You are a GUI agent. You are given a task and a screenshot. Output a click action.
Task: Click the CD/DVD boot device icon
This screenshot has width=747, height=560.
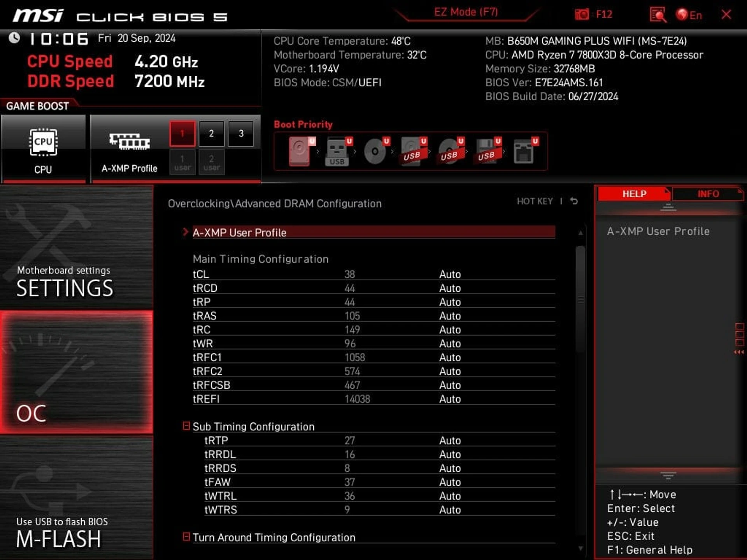376,151
